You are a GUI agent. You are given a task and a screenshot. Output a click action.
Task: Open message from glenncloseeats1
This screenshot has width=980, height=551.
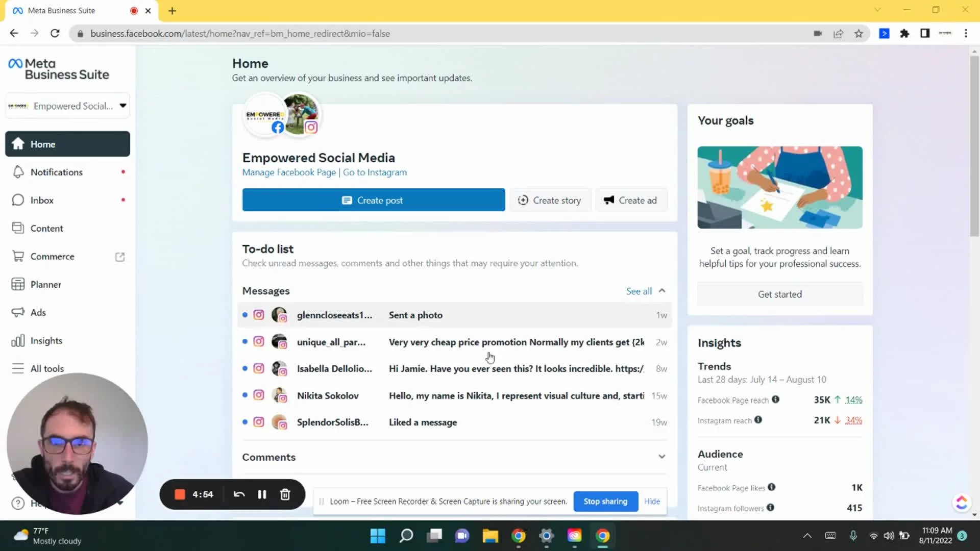tap(454, 315)
